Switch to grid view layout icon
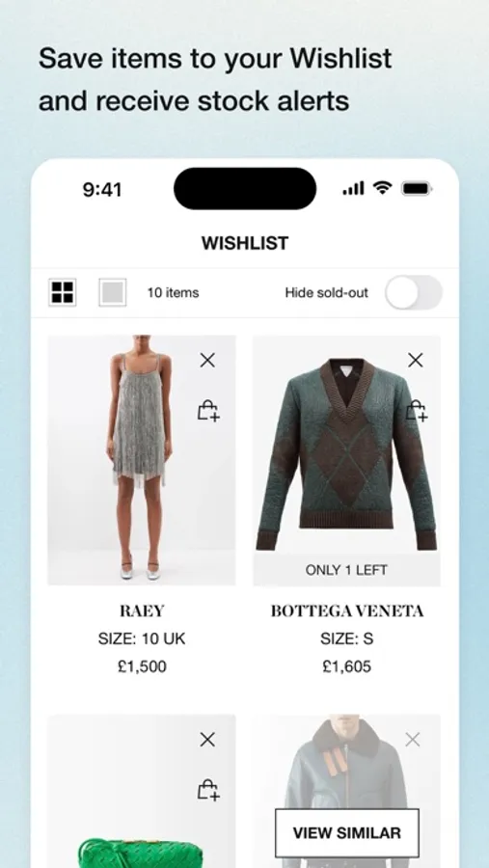 coord(63,292)
